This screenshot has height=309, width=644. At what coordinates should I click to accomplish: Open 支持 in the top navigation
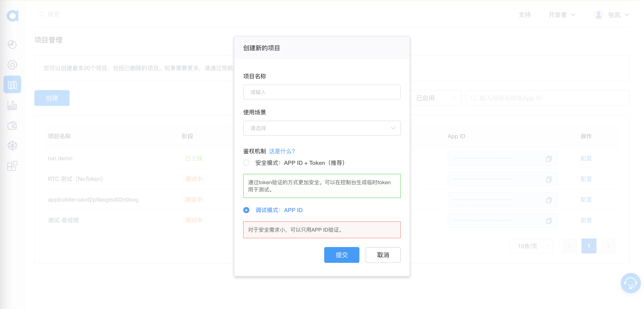524,15
